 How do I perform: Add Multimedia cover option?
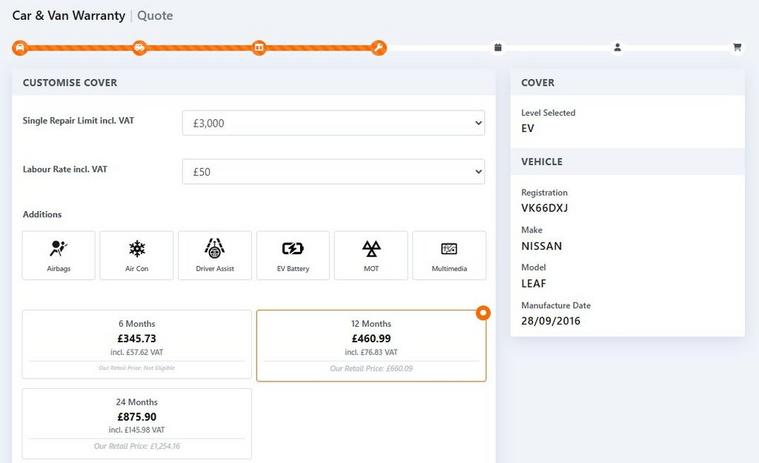tap(449, 255)
